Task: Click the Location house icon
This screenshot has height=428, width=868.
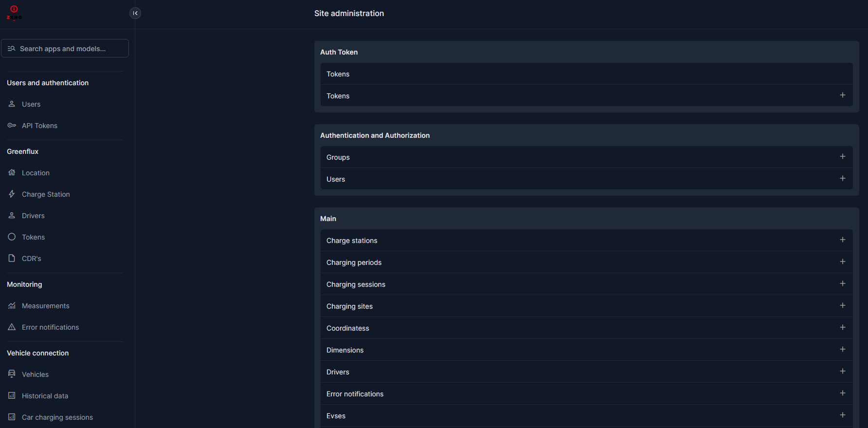Action: point(12,172)
